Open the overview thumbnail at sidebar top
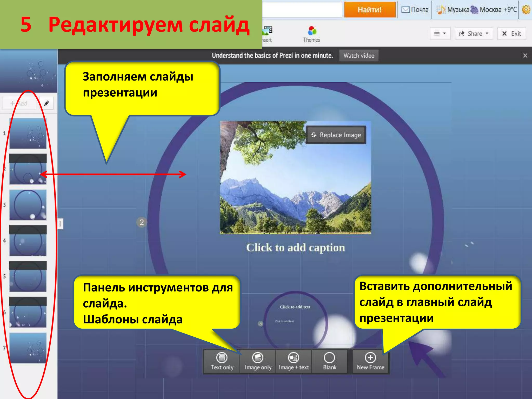 coord(29,71)
